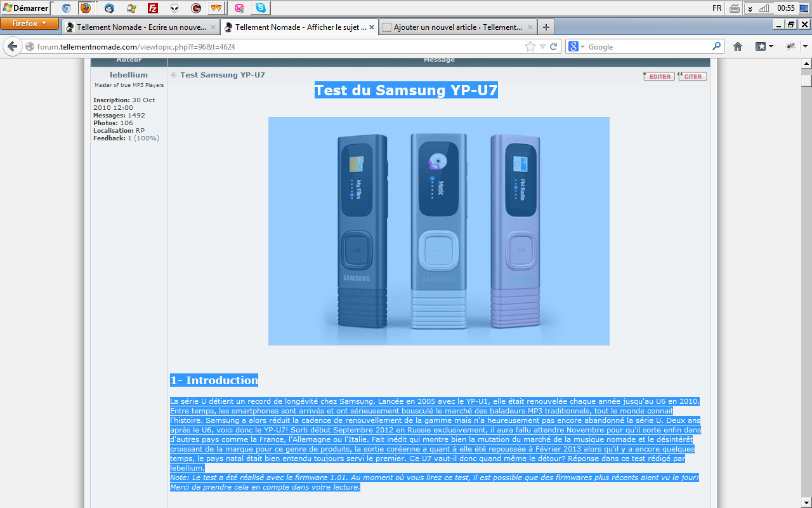Go back to the previous page
This screenshot has width=812, height=508.
(12, 46)
